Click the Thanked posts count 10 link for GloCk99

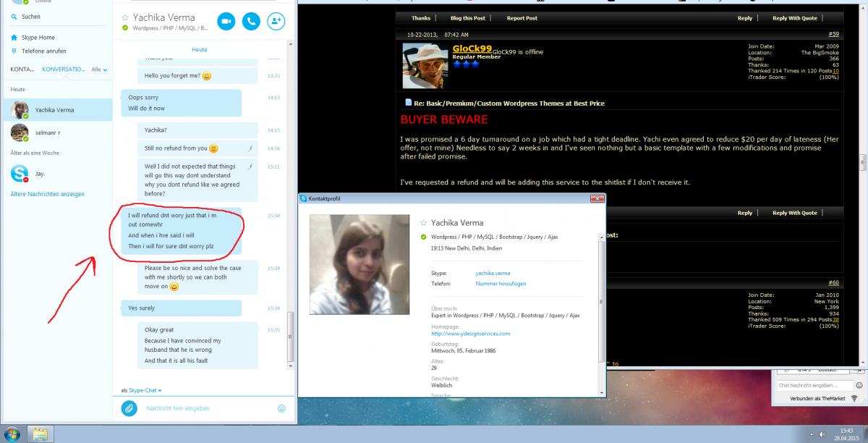[x=835, y=71]
